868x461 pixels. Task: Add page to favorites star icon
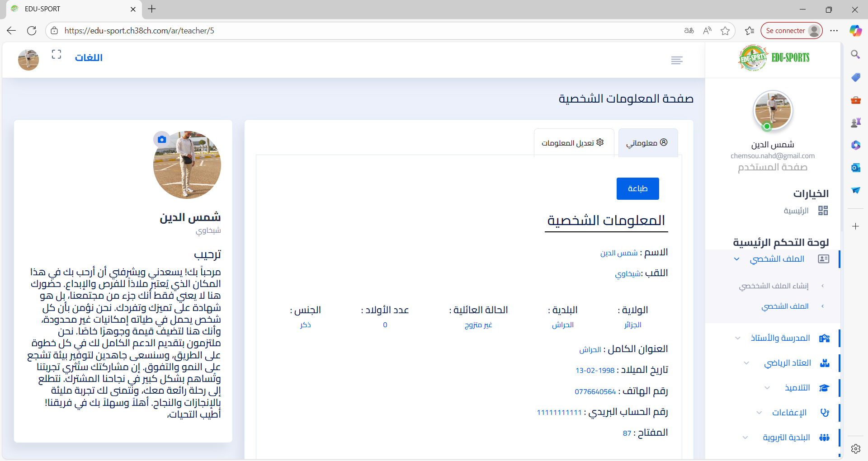(x=725, y=31)
